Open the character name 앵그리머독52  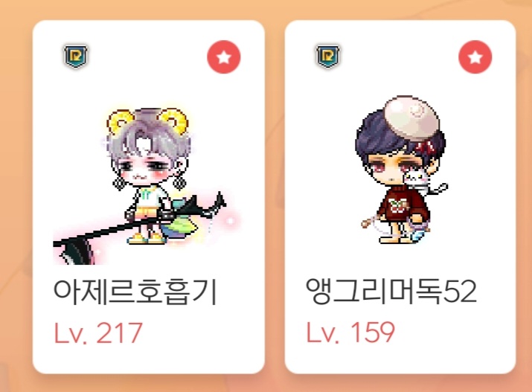391,291
